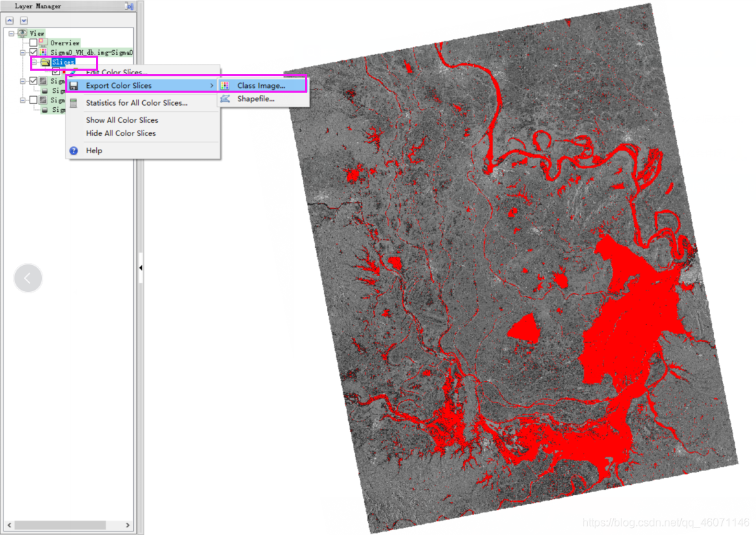Select Show All Color Slices
This screenshot has height=535, width=756.
tap(144, 120)
